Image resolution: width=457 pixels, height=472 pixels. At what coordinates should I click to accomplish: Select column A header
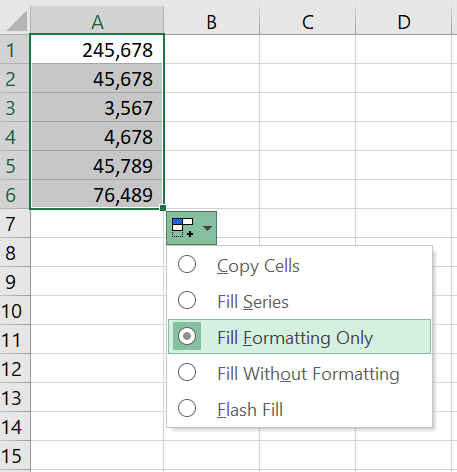pyautogui.click(x=97, y=21)
